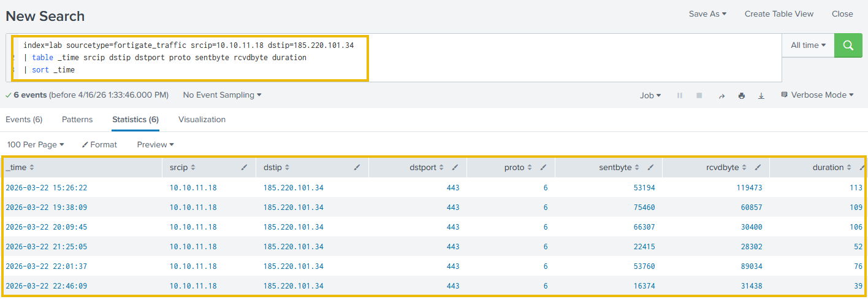Image resolution: width=868 pixels, height=299 pixels.
Task: Click timestamp 2026-03-22 19:38:09
Action: tap(46, 208)
